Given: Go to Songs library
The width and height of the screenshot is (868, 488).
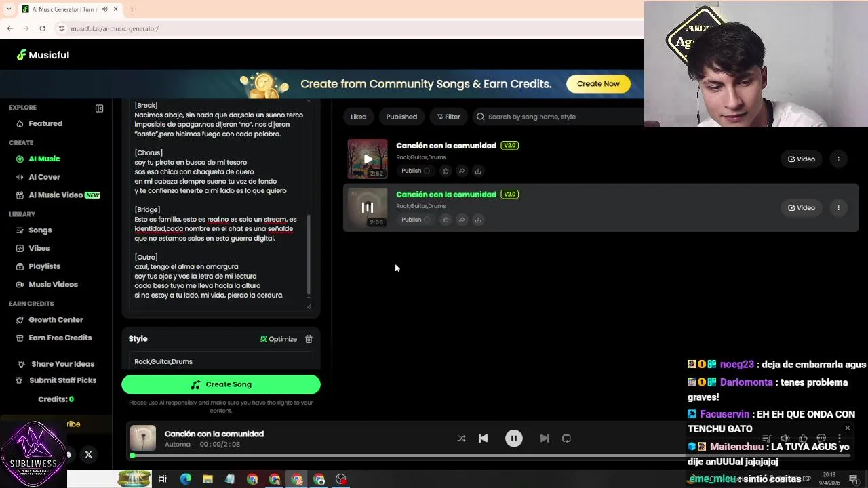Looking at the screenshot, I should 40,230.
